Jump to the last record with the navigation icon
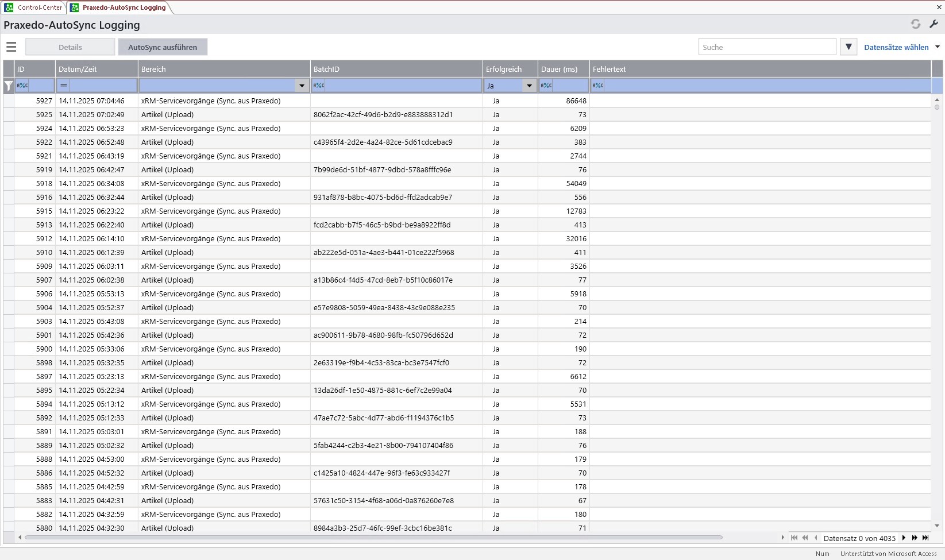The width and height of the screenshot is (945, 560). [x=926, y=538]
